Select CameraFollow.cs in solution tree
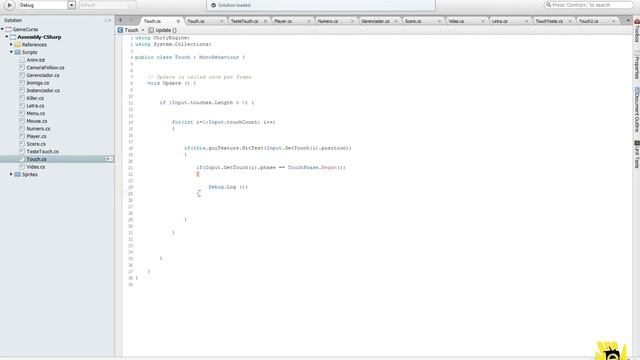The height and width of the screenshot is (360, 640). 45,68
